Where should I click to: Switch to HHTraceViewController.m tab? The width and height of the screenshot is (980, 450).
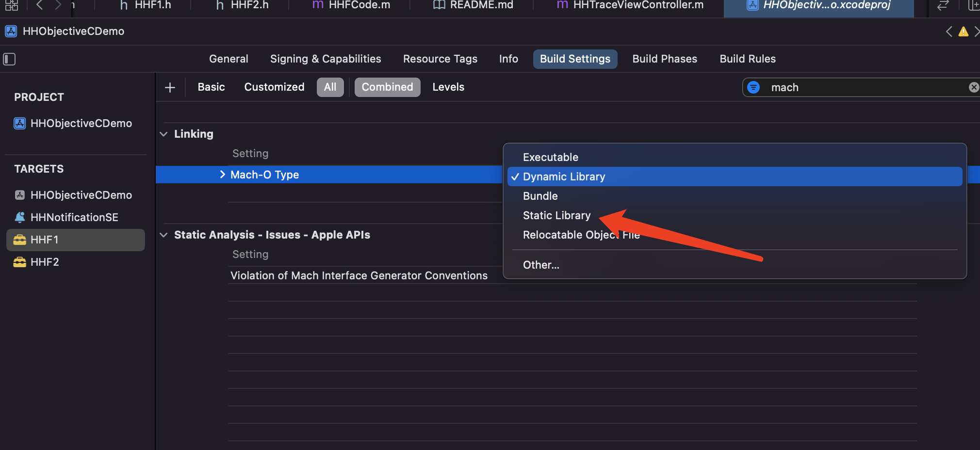click(x=630, y=5)
